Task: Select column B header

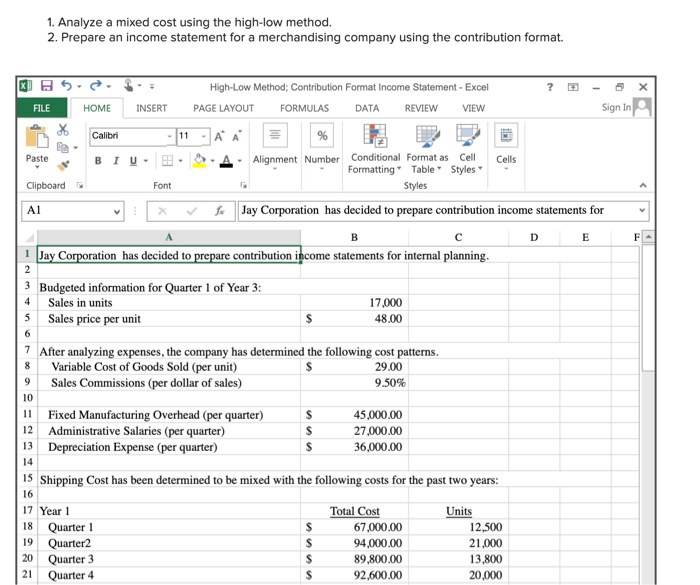Action: pos(354,237)
